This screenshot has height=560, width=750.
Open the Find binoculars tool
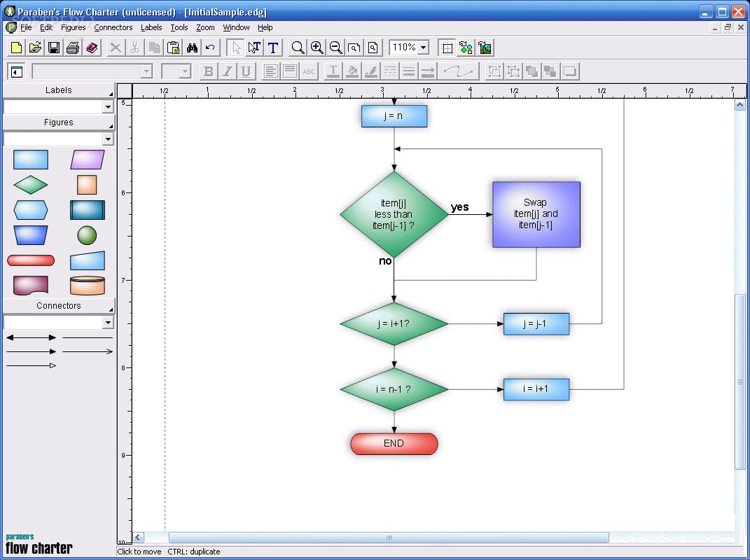click(x=192, y=48)
